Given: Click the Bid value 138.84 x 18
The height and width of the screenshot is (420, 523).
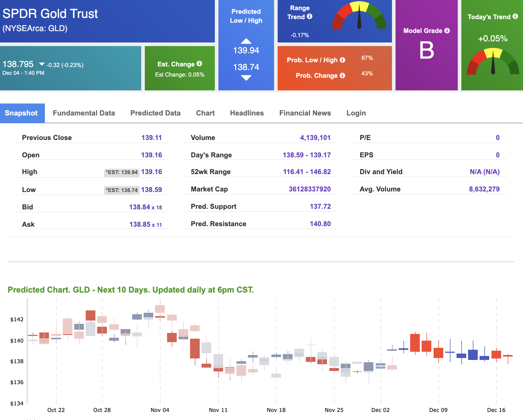Looking at the screenshot, I should [145, 207].
